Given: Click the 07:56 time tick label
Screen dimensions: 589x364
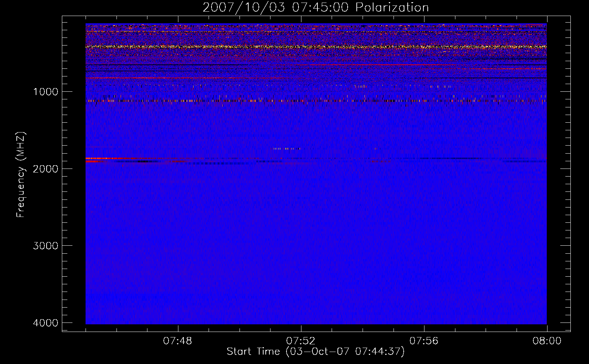Looking at the screenshot, I should [x=424, y=341].
